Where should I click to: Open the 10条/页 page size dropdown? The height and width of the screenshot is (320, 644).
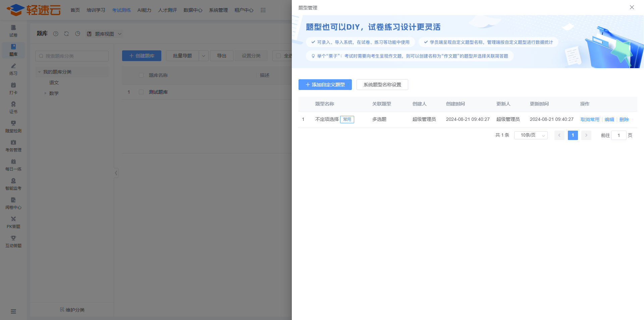(531, 135)
